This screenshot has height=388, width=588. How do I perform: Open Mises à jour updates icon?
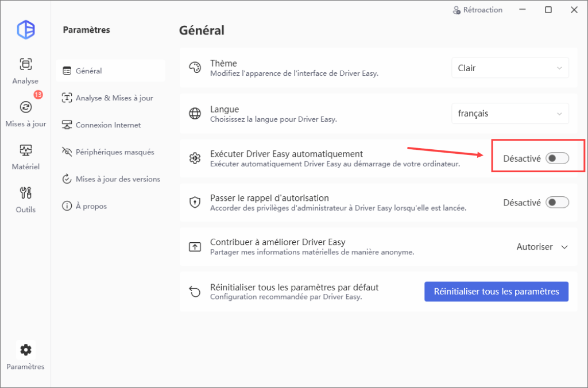coord(25,107)
